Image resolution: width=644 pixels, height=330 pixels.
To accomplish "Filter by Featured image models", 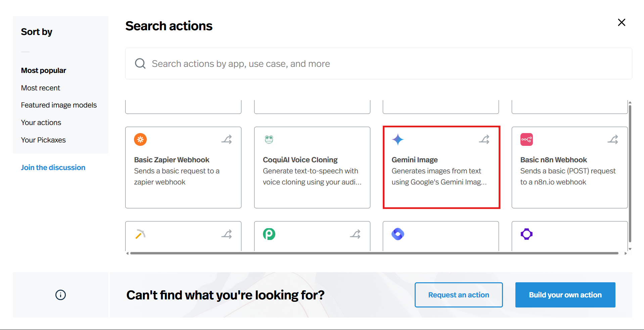I will (x=59, y=105).
